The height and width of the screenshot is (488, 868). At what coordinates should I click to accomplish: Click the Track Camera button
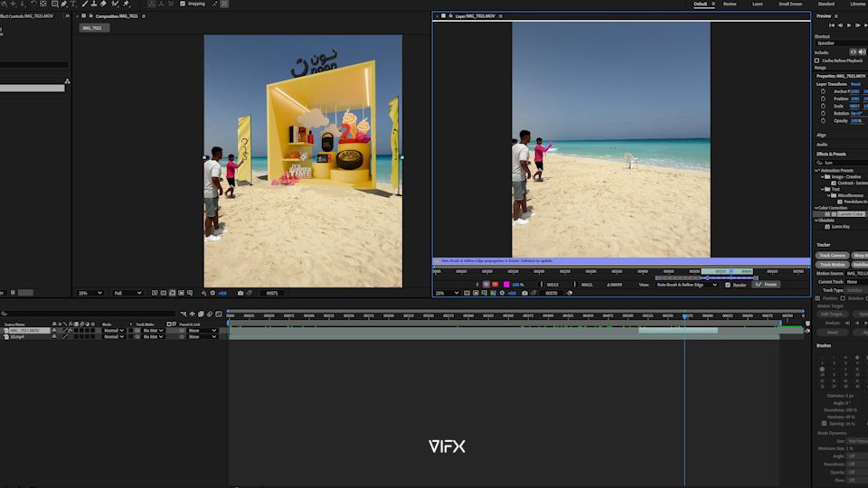(x=832, y=256)
